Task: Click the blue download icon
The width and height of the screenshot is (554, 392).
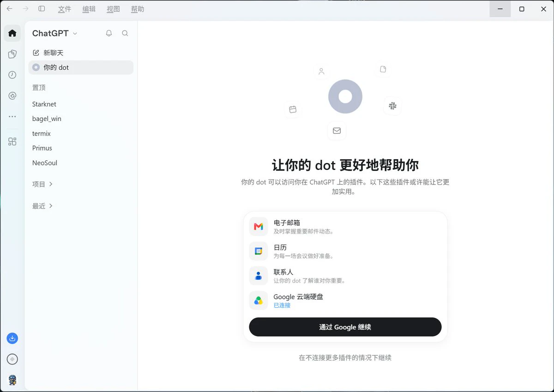Action: pos(12,338)
